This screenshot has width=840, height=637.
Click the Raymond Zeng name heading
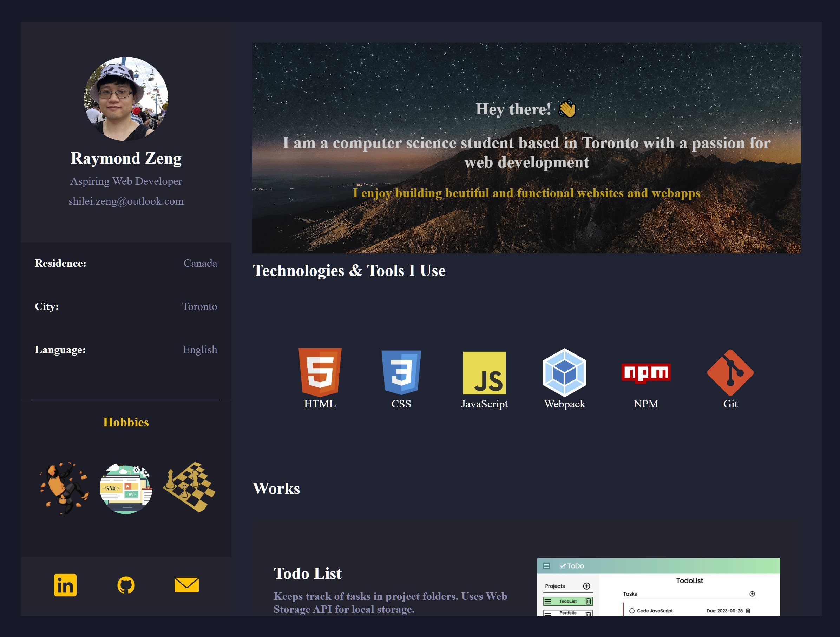tap(126, 158)
